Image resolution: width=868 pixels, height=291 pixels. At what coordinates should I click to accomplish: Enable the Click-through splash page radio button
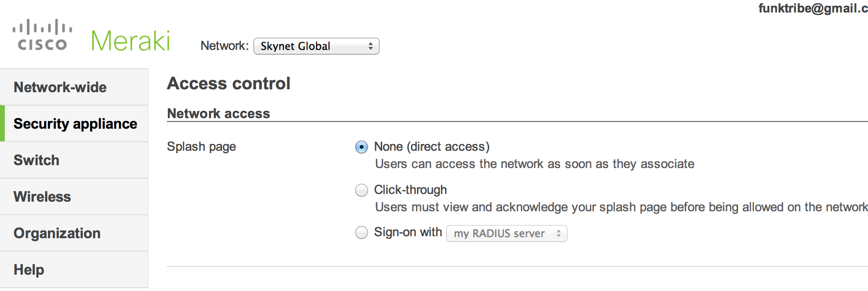coord(362,190)
